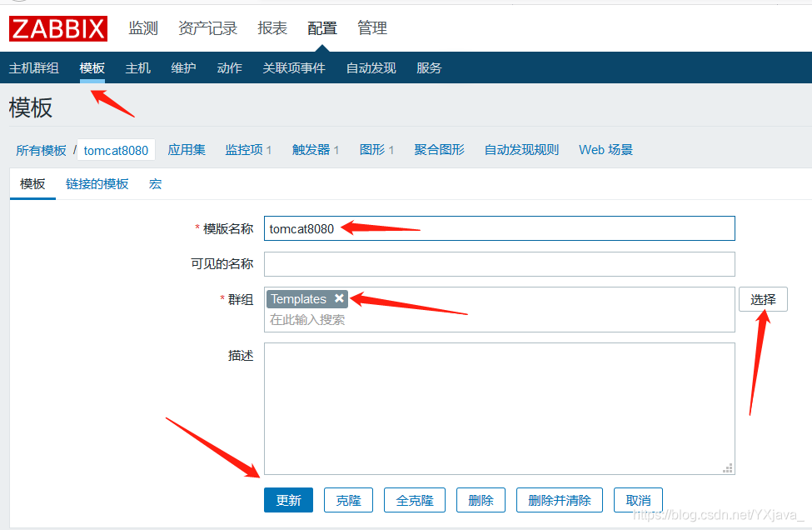Open 触发器 link
The image size is (812, 530).
click(x=311, y=150)
